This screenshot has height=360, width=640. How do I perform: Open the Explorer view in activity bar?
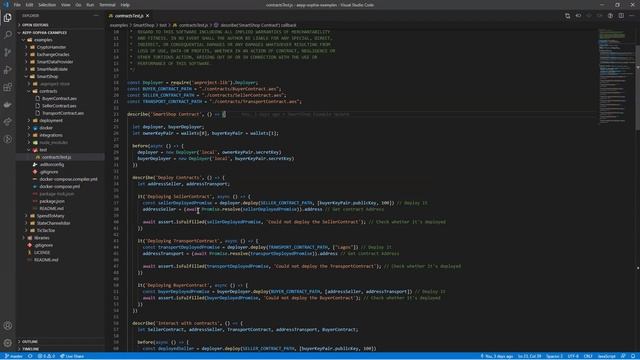[x=8, y=18]
